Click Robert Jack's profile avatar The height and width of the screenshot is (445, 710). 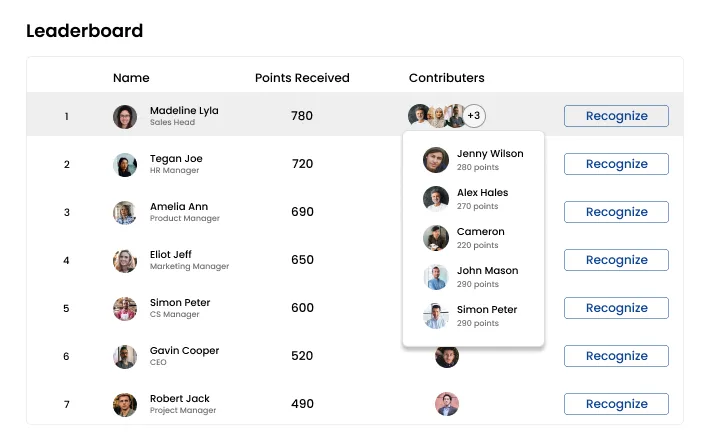tap(125, 404)
